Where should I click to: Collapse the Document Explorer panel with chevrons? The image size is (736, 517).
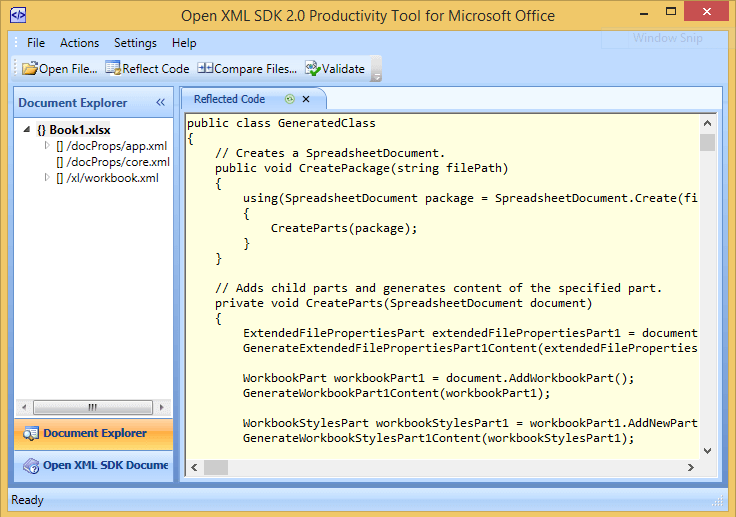(160, 103)
